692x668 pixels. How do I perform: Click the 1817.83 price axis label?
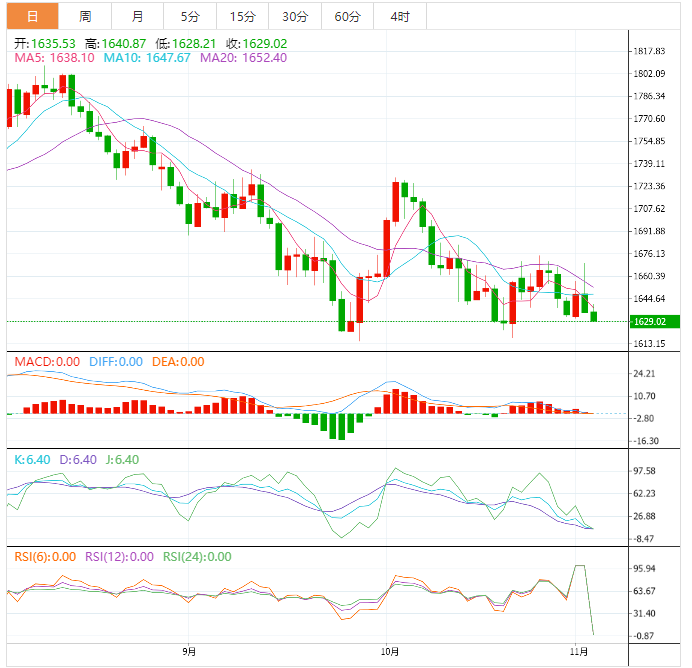[x=649, y=51]
